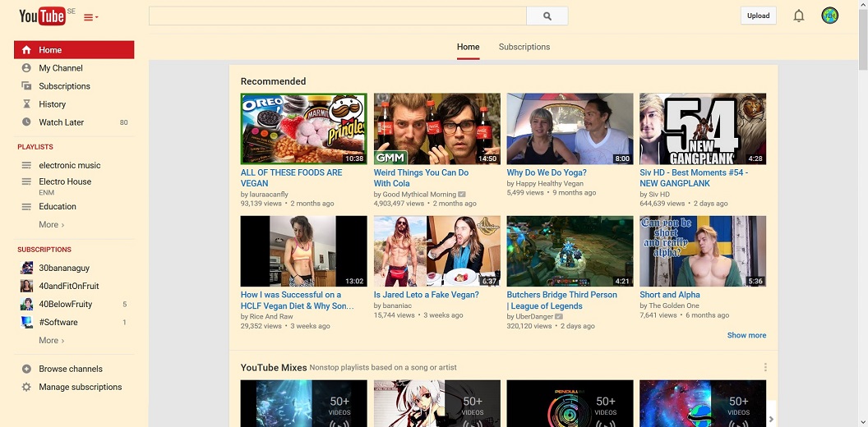Click League of Legends gameplay thumbnail

(x=570, y=251)
